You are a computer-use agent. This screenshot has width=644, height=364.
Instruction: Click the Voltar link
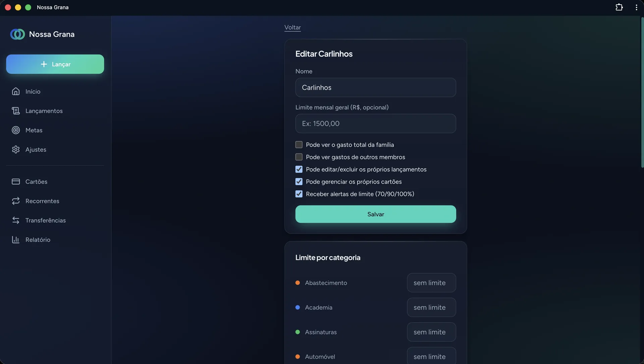292,28
